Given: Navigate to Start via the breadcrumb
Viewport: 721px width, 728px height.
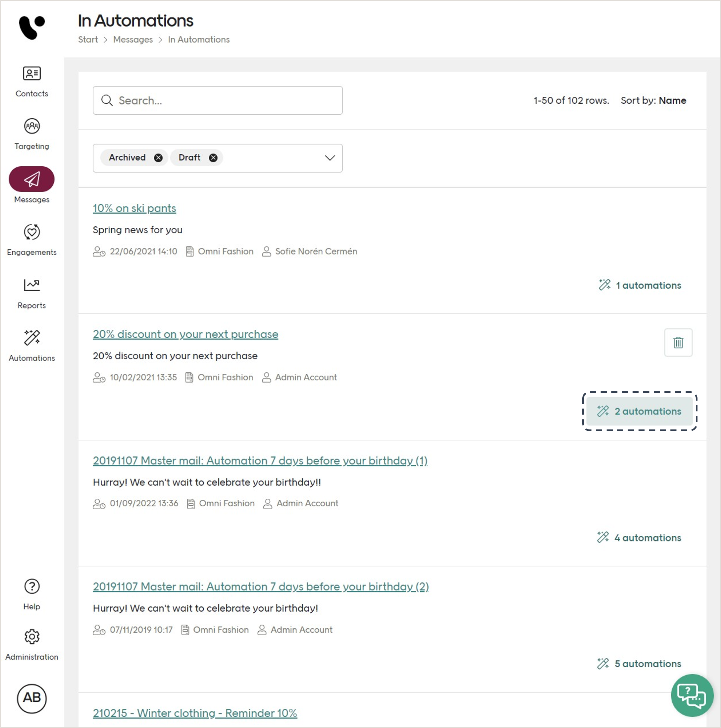Looking at the screenshot, I should (x=88, y=39).
